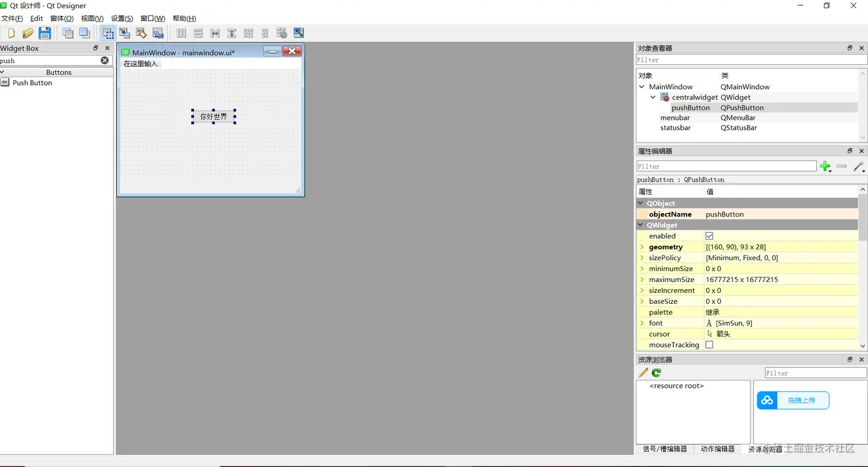Expand the minimumSize property row
Screen dimensions: 868x467
(642, 269)
